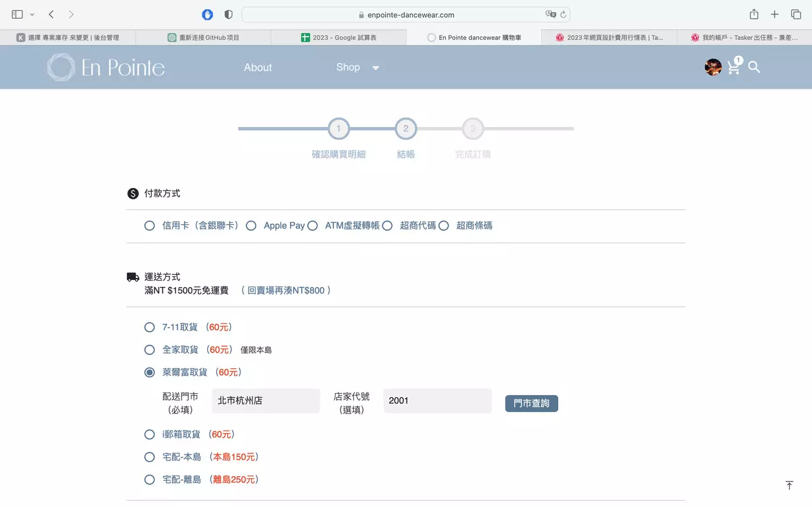The height and width of the screenshot is (508, 812).
Task: Click the translate icon in the address bar
Action: pyautogui.click(x=551, y=13)
